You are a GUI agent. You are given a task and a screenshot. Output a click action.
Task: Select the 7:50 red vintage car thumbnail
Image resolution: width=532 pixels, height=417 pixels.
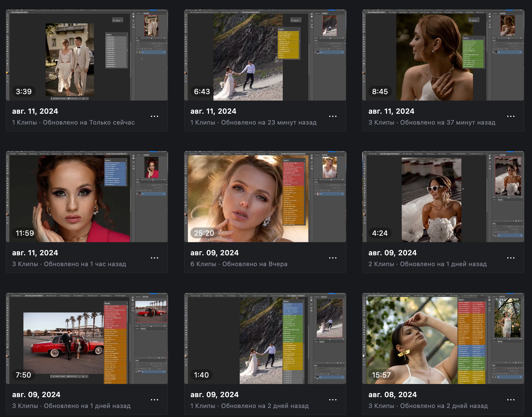tap(87, 339)
